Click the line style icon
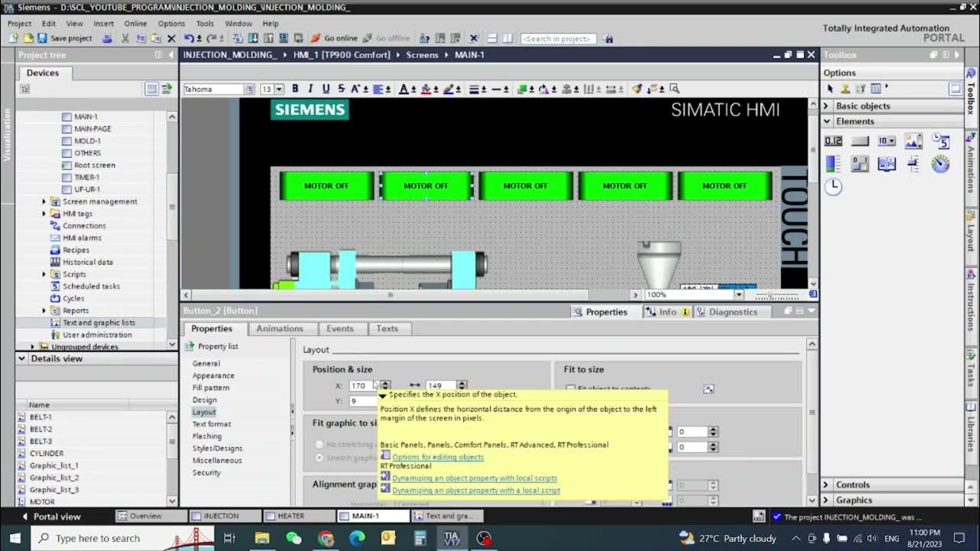The height and width of the screenshot is (551, 980). [x=474, y=89]
